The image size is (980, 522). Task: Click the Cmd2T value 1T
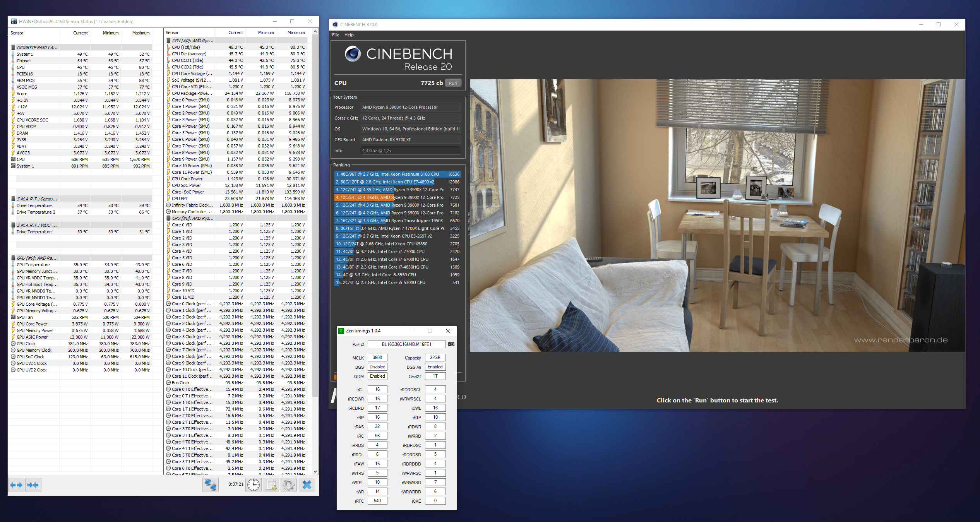click(435, 376)
